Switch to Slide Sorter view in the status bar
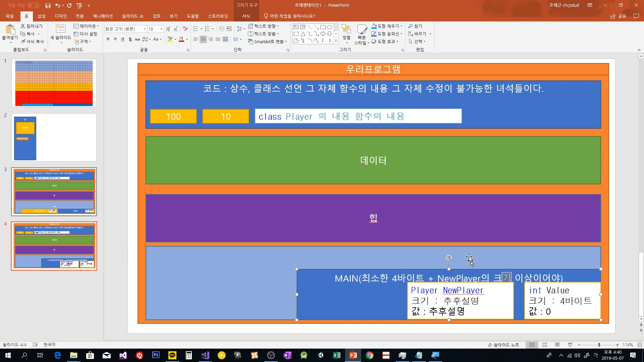This screenshot has width=644, height=362. pyautogui.click(x=545, y=345)
